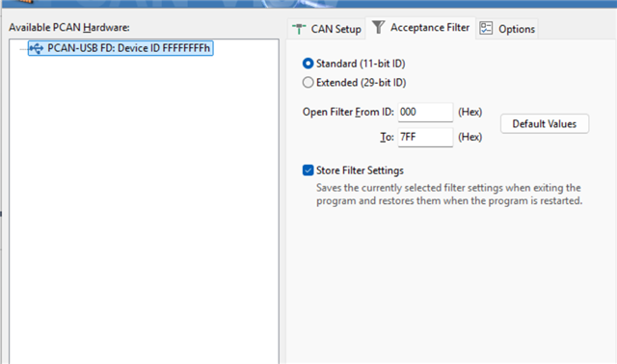Image resolution: width=617 pixels, height=364 pixels.
Task: Click the checklist icon on Options tab
Action: [x=486, y=28]
